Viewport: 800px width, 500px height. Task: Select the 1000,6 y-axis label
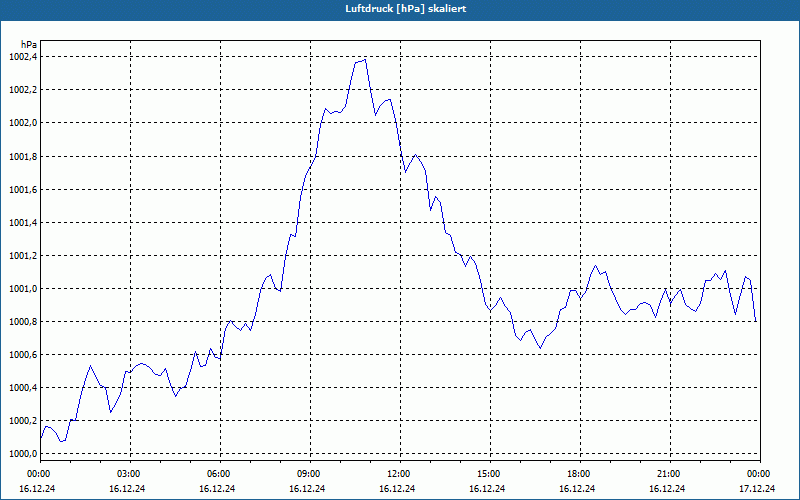point(23,355)
